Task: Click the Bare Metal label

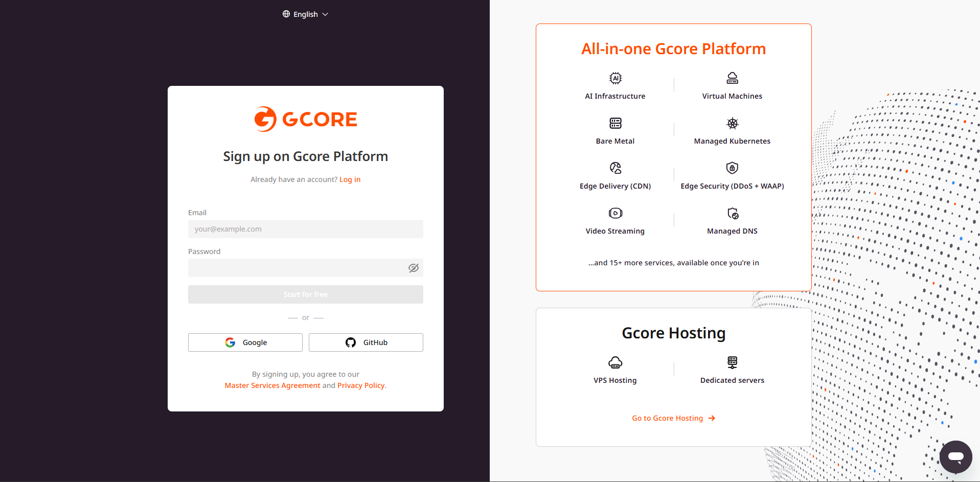Action: pos(615,141)
